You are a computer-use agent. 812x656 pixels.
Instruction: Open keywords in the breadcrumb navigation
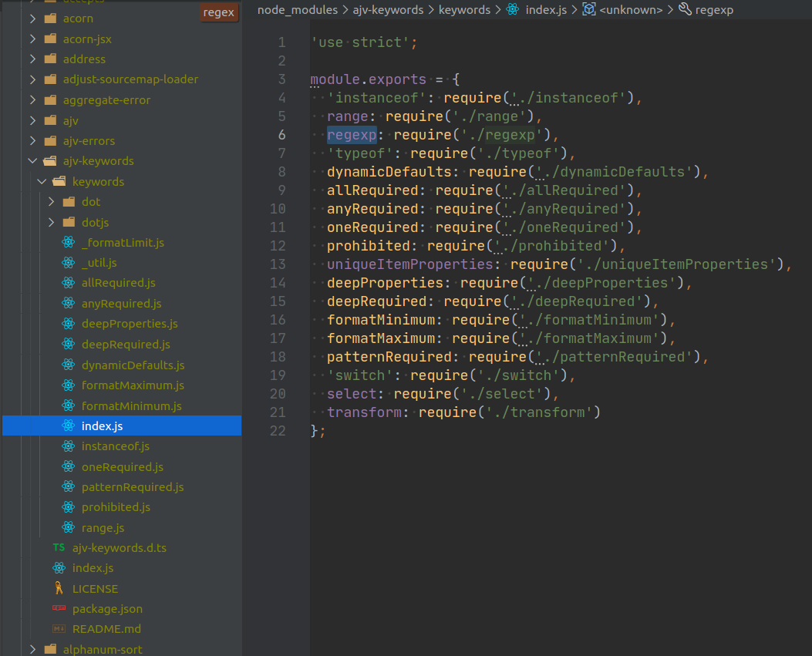pyautogui.click(x=464, y=10)
